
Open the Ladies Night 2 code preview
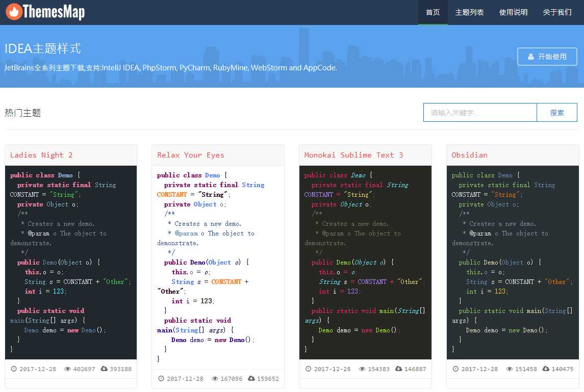pyautogui.click(x=71, y=263)
